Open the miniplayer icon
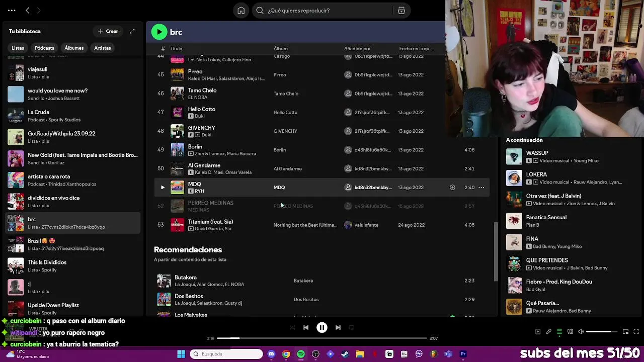Image resolution: width=644 pixels, height=362 pixels. 625,332
